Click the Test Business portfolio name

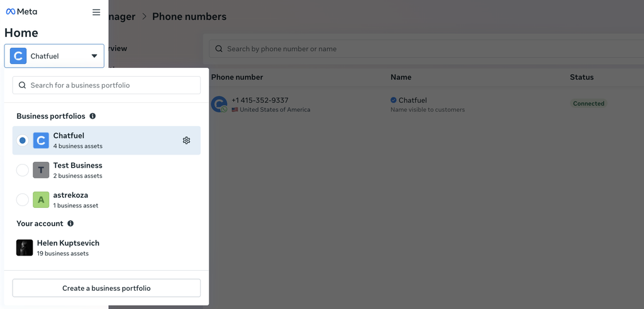click(x=77, y=166)
